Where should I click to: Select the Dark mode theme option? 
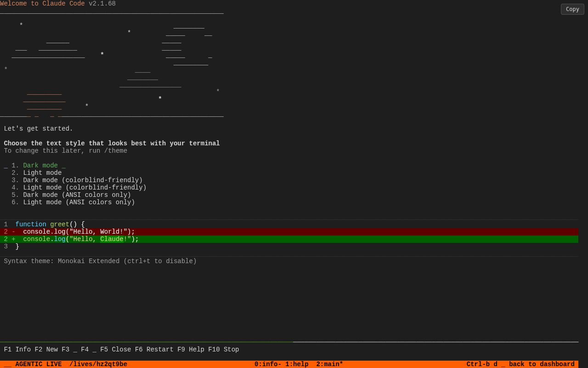pos(40,166)
